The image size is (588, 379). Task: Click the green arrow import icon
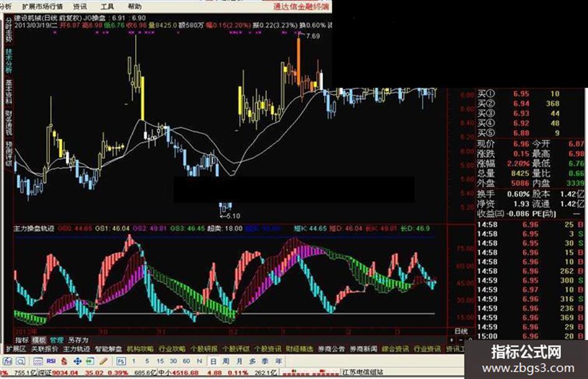pyautogui.click(x=90, y=362)
